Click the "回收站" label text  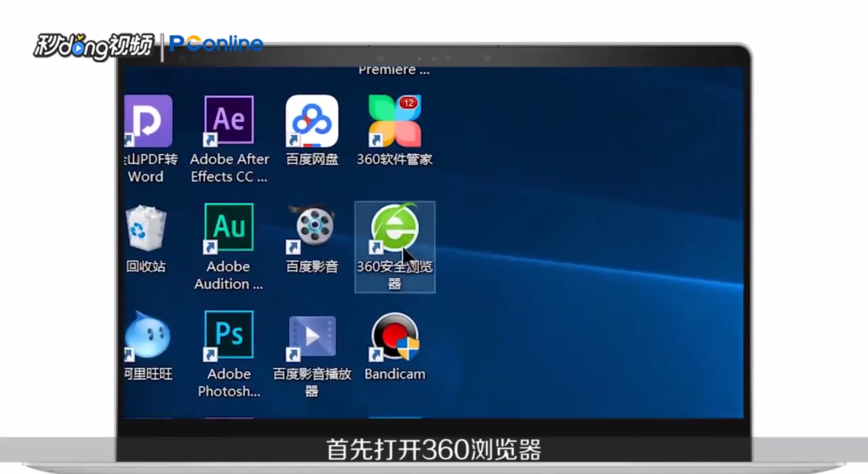click(x=146, y=266)
